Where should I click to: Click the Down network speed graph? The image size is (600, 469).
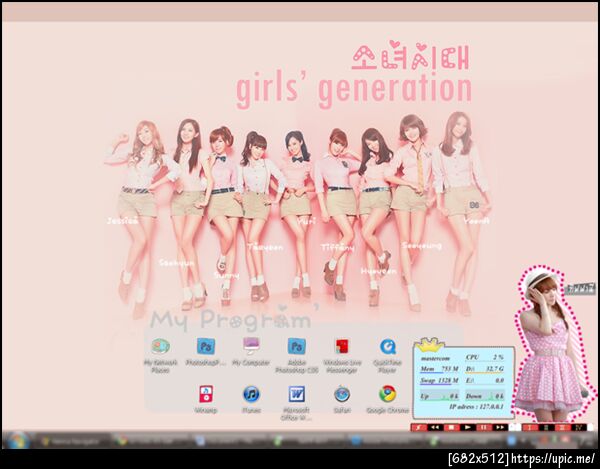[x=484, y=396]
